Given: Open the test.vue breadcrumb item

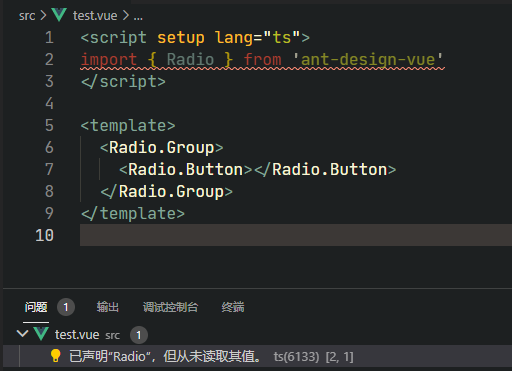Looking at the screenshot, I should [x=95, y=16].
